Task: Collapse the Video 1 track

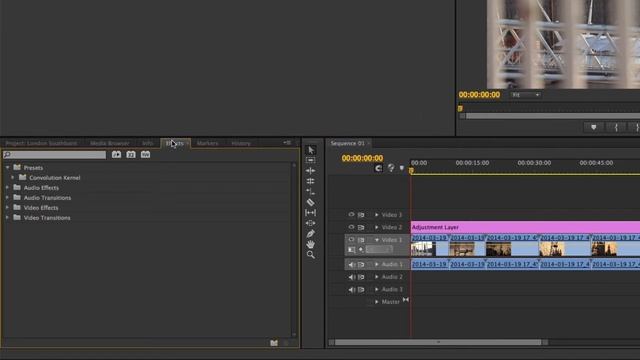Action: 377,240
